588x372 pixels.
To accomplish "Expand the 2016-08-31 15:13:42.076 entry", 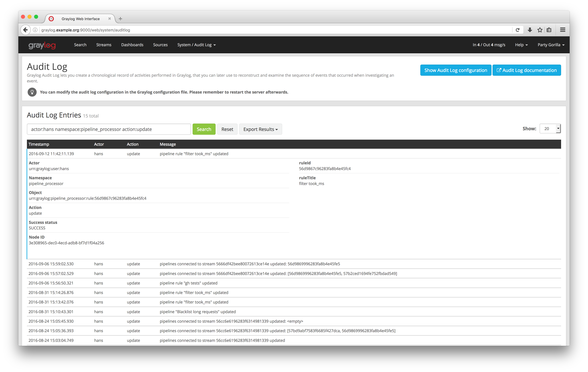I will click(294, 302).
